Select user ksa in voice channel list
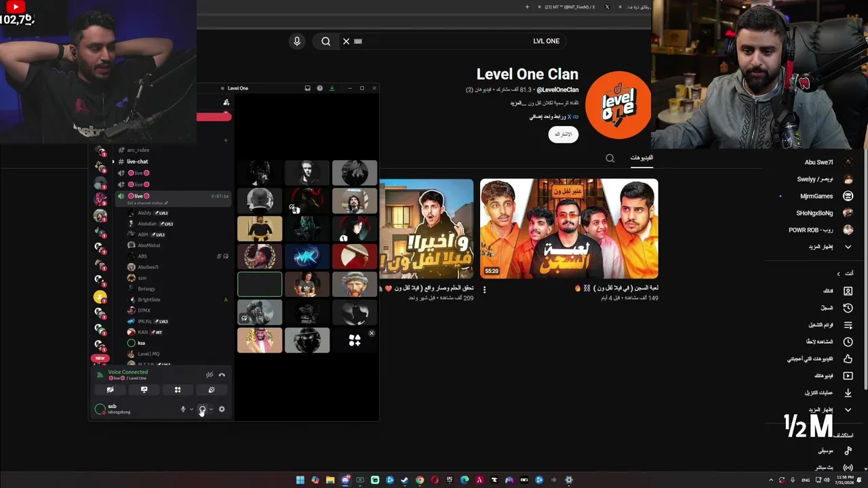The image size is (868, 488). click(141, 343)
